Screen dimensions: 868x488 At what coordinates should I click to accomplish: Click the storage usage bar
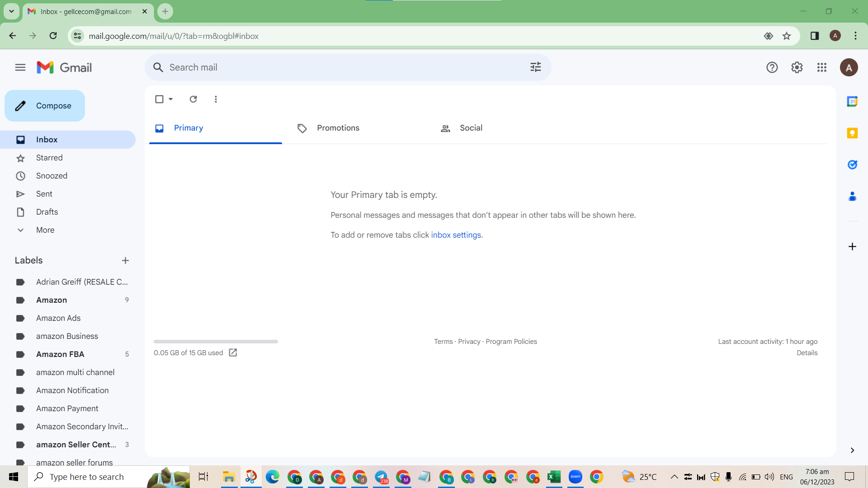(216, 342)
